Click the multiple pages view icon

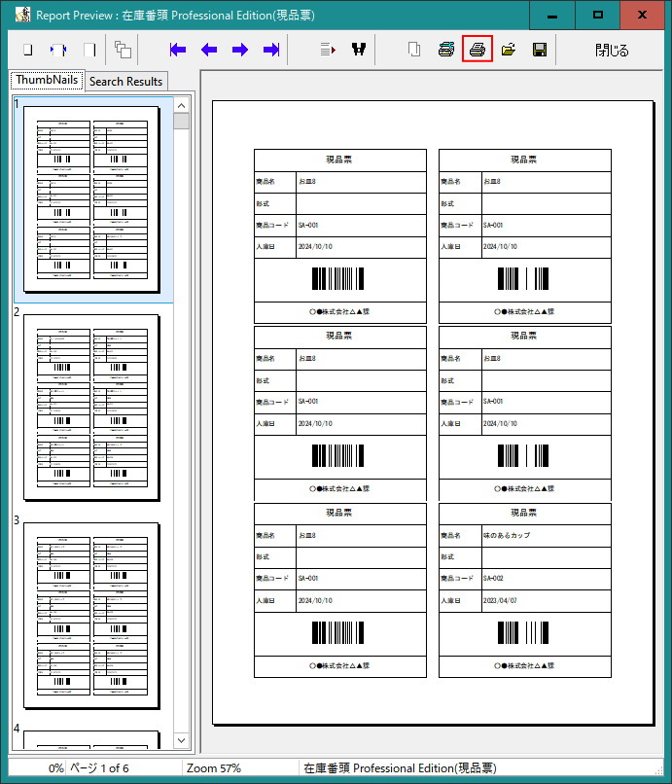[x=123, y=50]
